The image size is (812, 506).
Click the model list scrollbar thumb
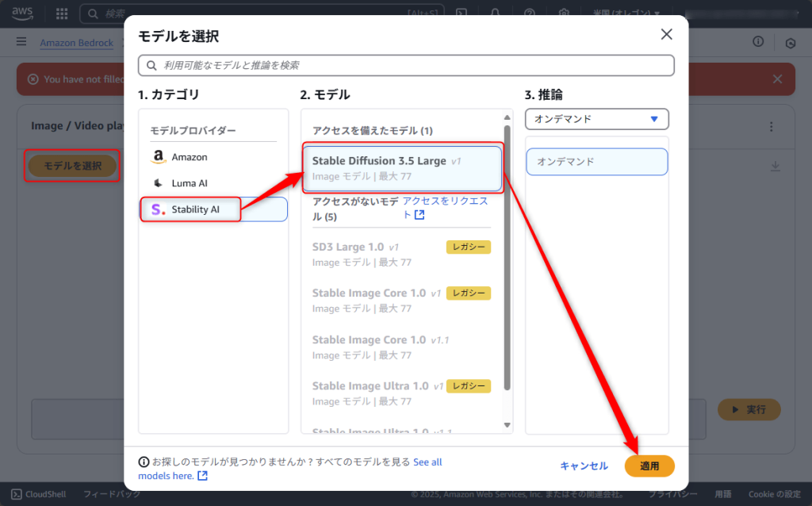click(x=507, y=258)
